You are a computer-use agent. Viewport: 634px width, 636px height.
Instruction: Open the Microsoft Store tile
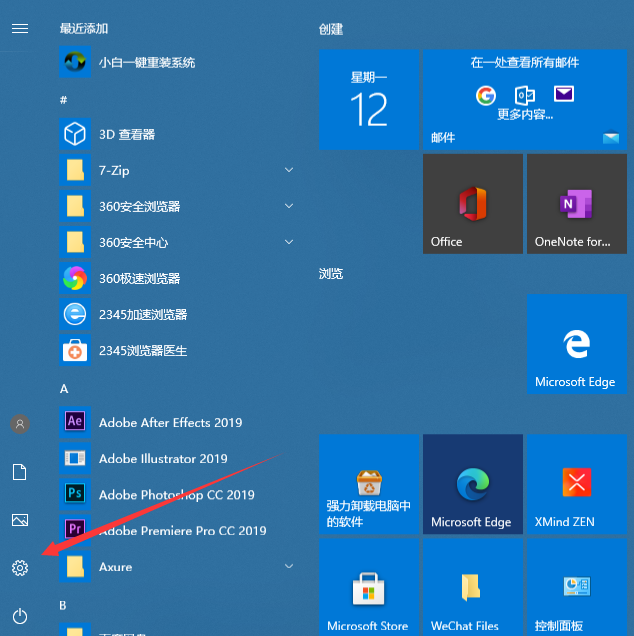(x=369, y=587)
